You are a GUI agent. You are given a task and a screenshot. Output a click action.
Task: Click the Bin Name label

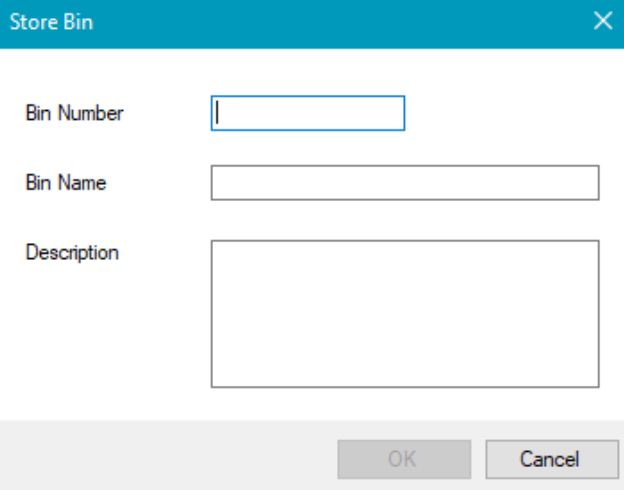coord(66,183)
